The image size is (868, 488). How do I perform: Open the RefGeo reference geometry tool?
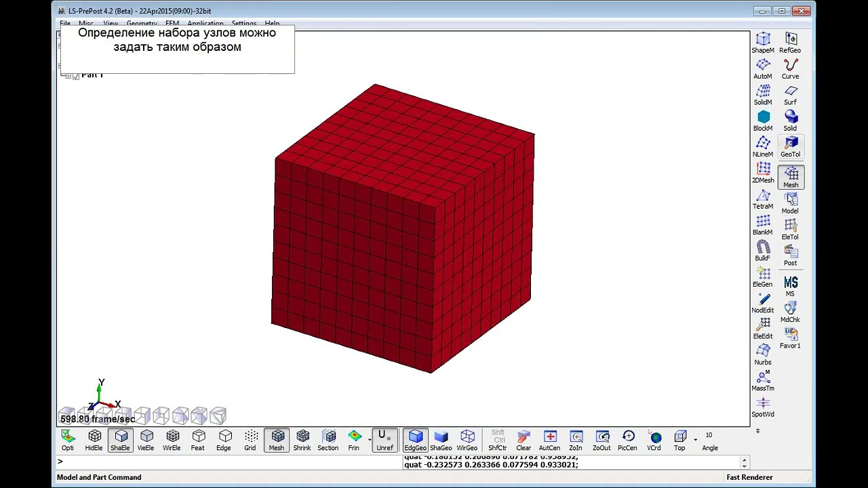click(x=790, y=43)
